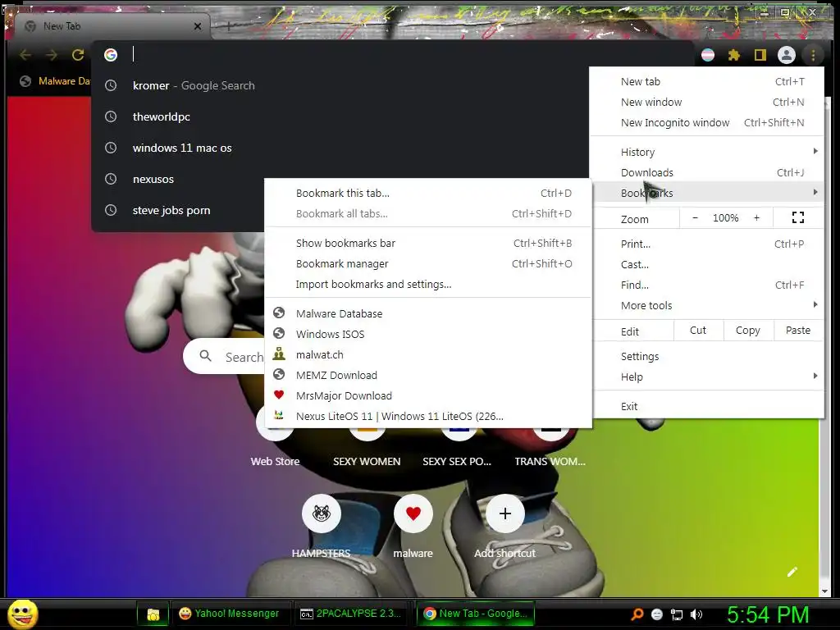
Task: Open the Windows ISOS bookmark
Action: [428, 334]
